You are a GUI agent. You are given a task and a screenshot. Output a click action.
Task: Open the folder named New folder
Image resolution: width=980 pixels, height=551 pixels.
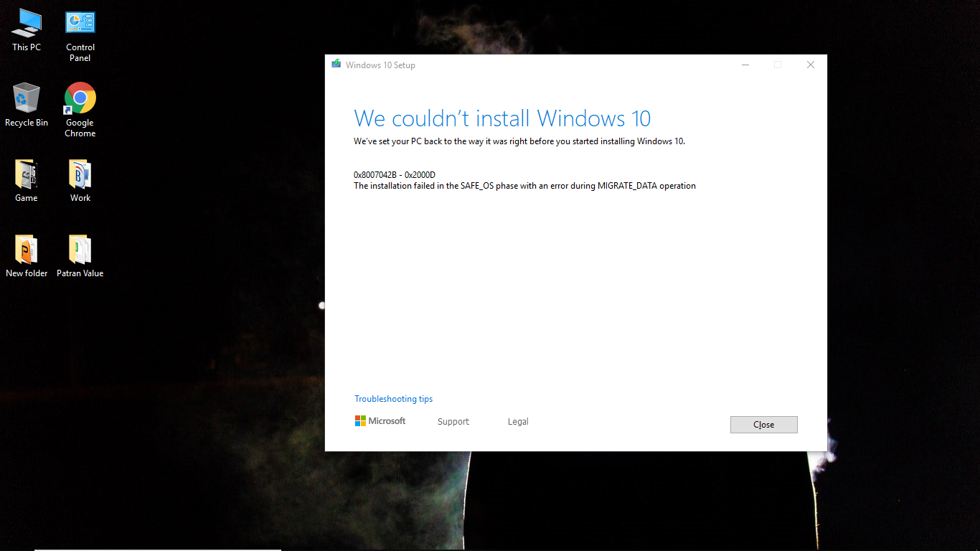[x=27, y=249]
